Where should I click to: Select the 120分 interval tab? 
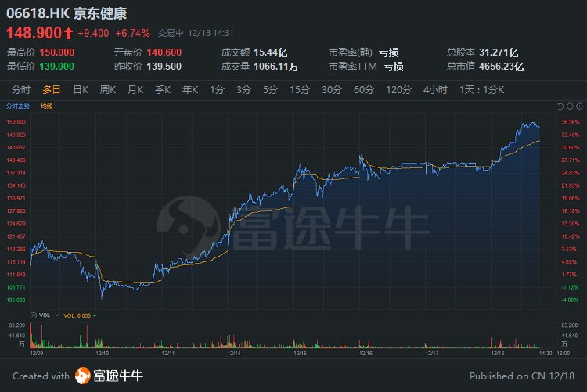(x=398, y=90)
